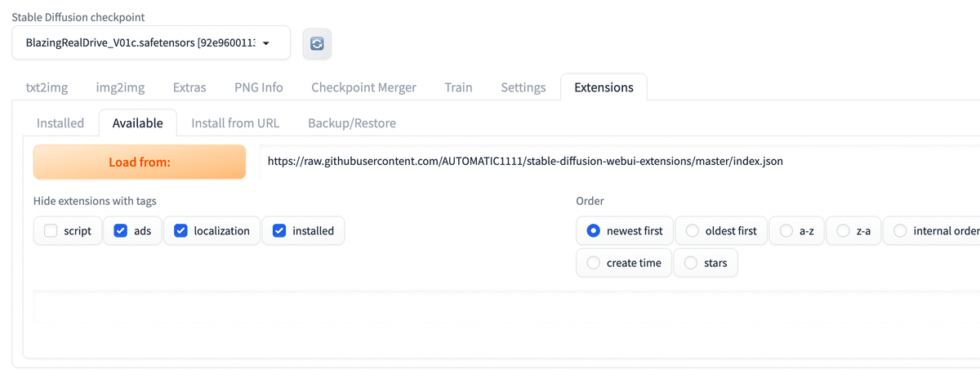Open the Install from URL sub-tab
This screenshot has width=980, height=383.
tap(235, 123)
